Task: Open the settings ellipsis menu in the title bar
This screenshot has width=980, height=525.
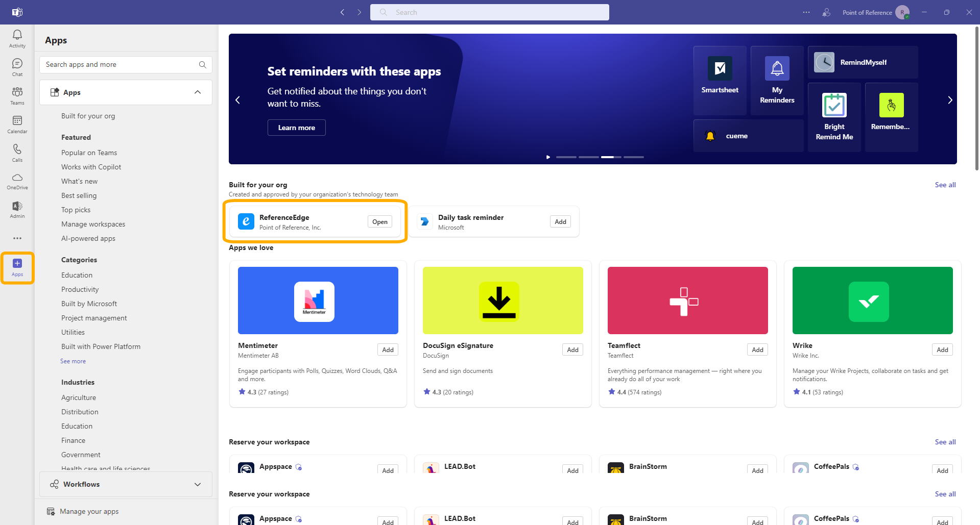Action: coord(806,12)
